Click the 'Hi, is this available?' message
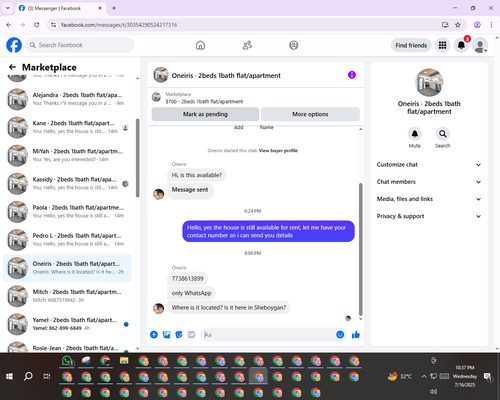Screen dimensions: 500x400 [197, 175]
